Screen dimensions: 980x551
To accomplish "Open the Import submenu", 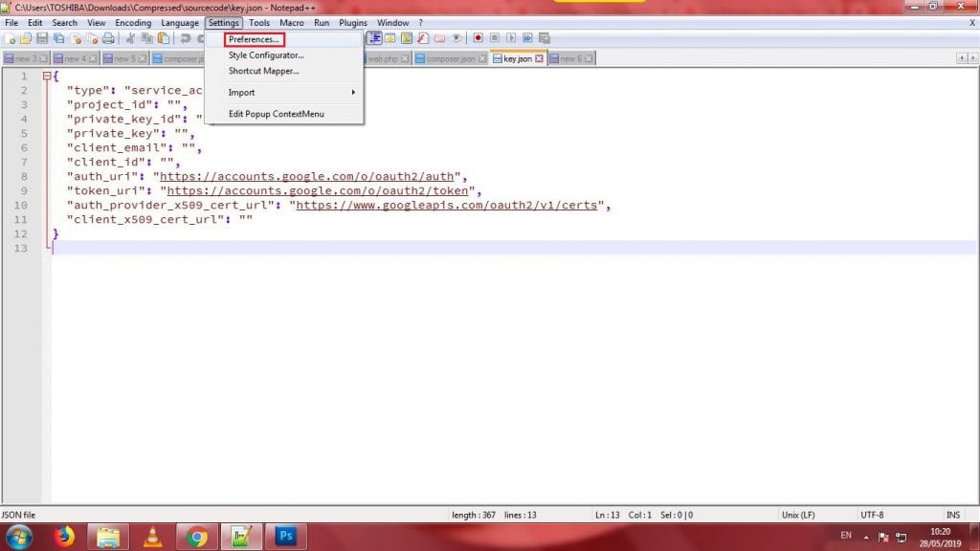I will pos(284,93).
